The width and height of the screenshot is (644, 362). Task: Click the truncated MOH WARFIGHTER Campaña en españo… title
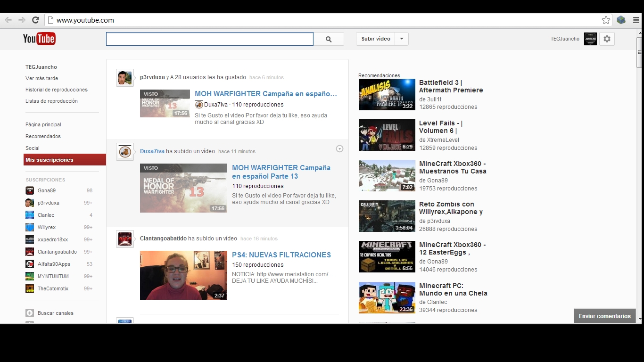pyautogui.click(x=266, y=94)
